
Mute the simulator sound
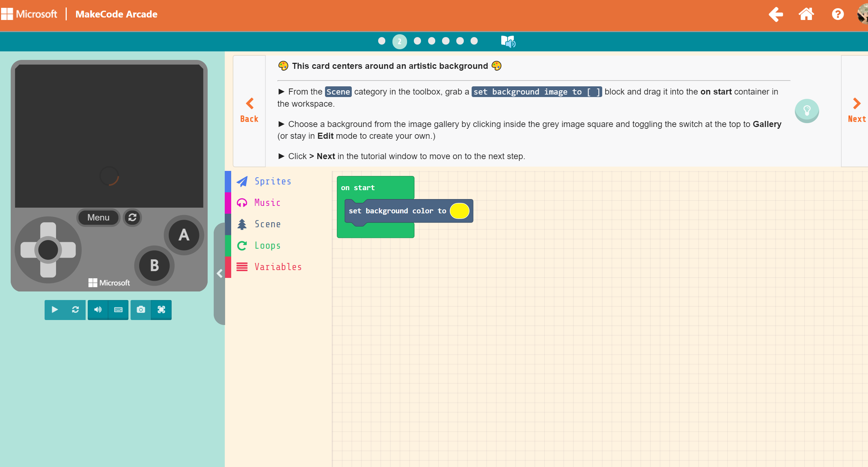[x=97, y=310]
